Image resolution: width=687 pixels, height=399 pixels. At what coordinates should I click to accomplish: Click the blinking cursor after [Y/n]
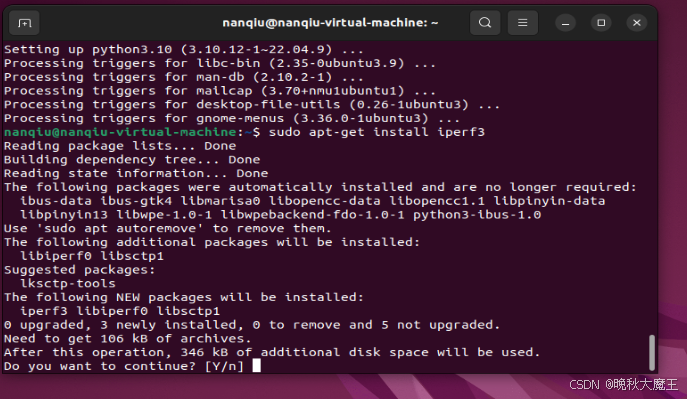point(257,365)
